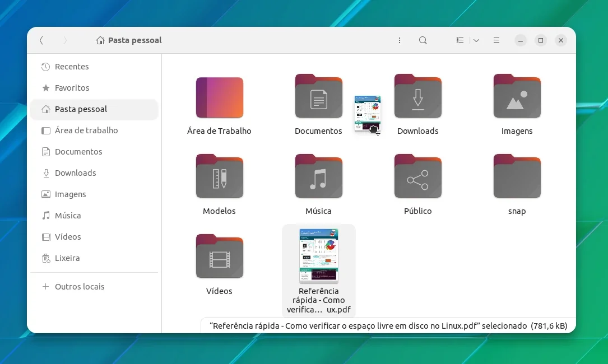608x364 pixels.
Task: Open the Modelos templates folder
Action: [x=220, y=176]
